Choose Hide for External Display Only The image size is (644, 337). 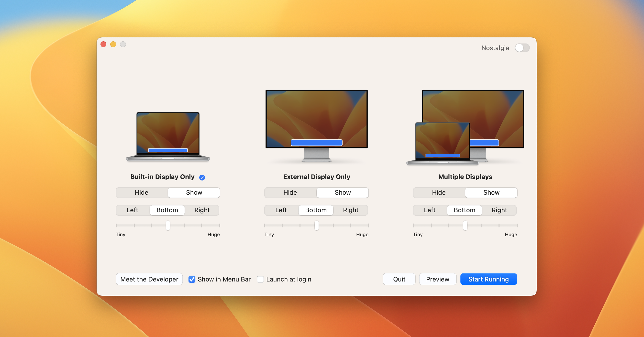point(290,192)
